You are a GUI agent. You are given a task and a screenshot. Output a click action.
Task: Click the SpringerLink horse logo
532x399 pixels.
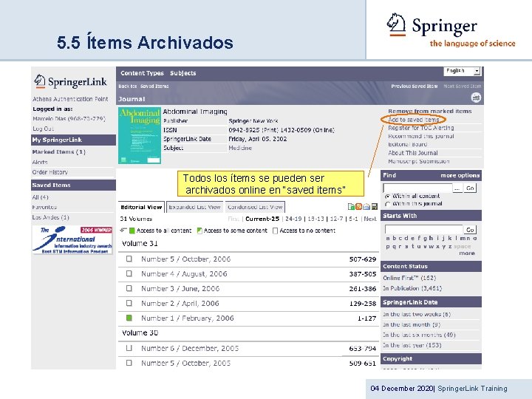(x=40, y=81)
